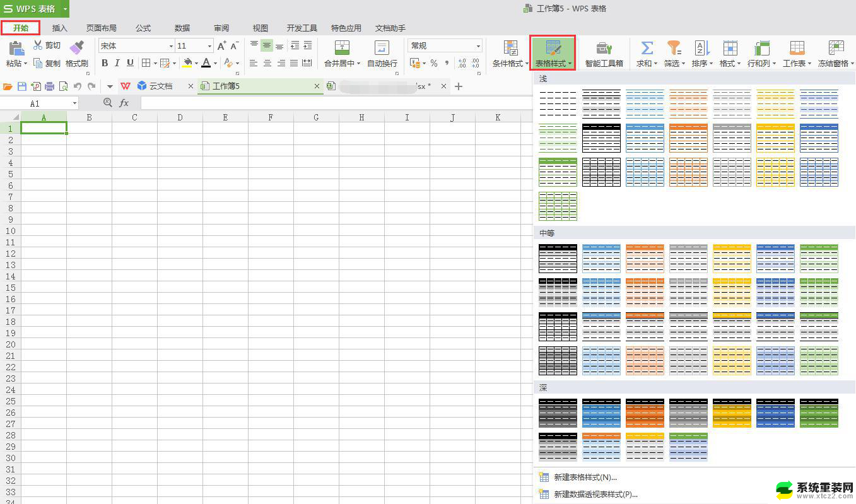Switch to the 插入 (Insert) tab
The image size is (856, 504).
click(x=60, y=28)
